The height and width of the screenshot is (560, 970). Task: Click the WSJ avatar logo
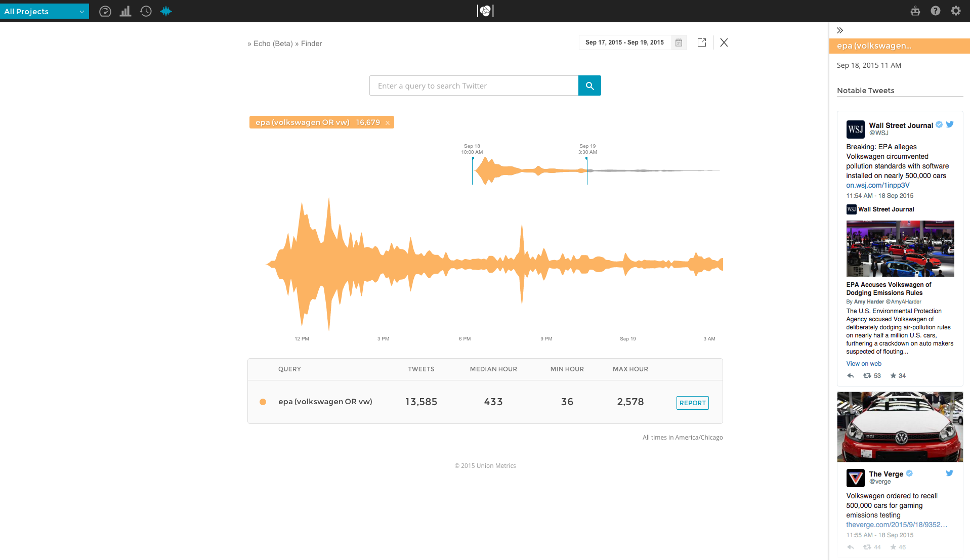(x=855, y=130)
